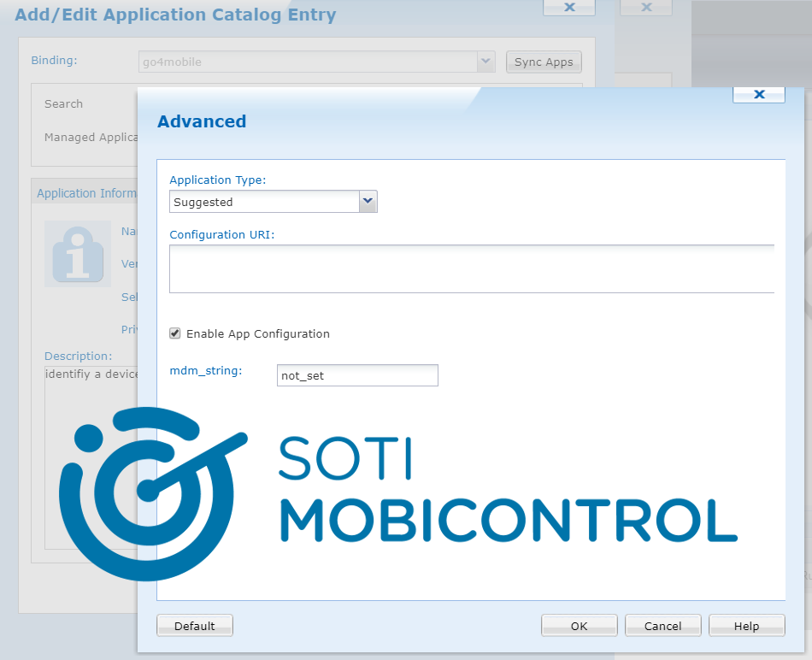Confirm with the OK button
Viewport: 812px width, 660px height.
click(579, 626)
